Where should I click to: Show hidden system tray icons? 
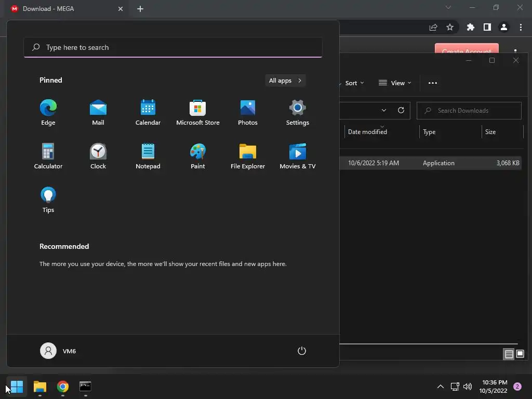click(x=441, y=387)
